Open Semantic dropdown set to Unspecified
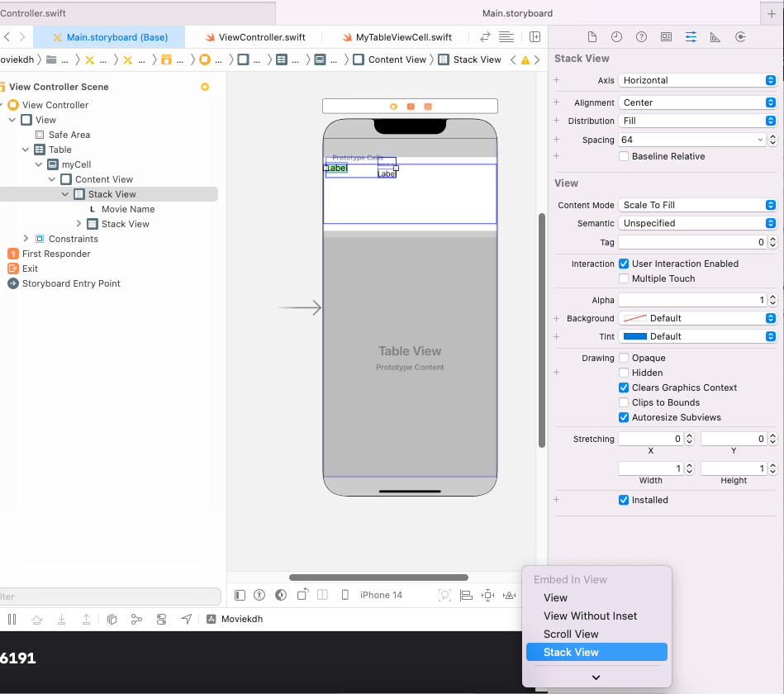Screen dimensions: 784x694 [x=697, y=223]
